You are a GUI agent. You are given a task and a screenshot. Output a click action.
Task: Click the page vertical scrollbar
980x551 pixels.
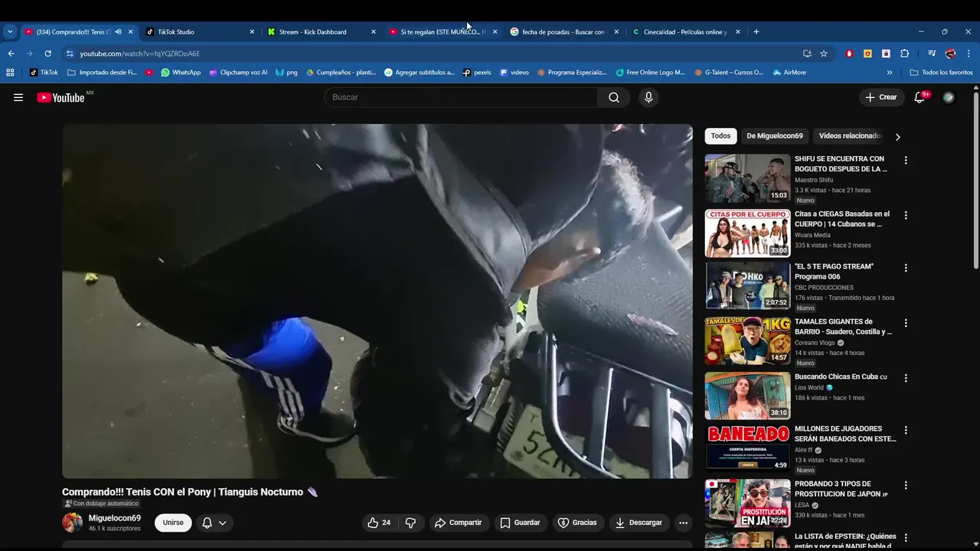point(975,180)
